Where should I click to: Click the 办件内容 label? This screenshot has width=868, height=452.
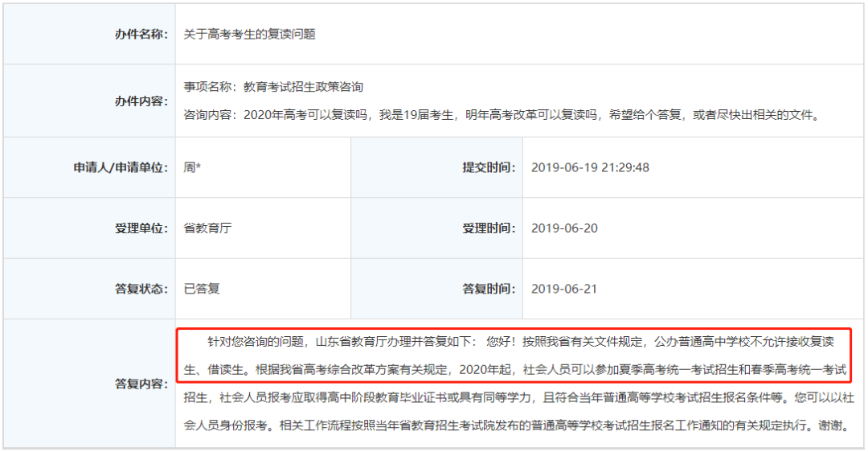[x=141, y=101]
